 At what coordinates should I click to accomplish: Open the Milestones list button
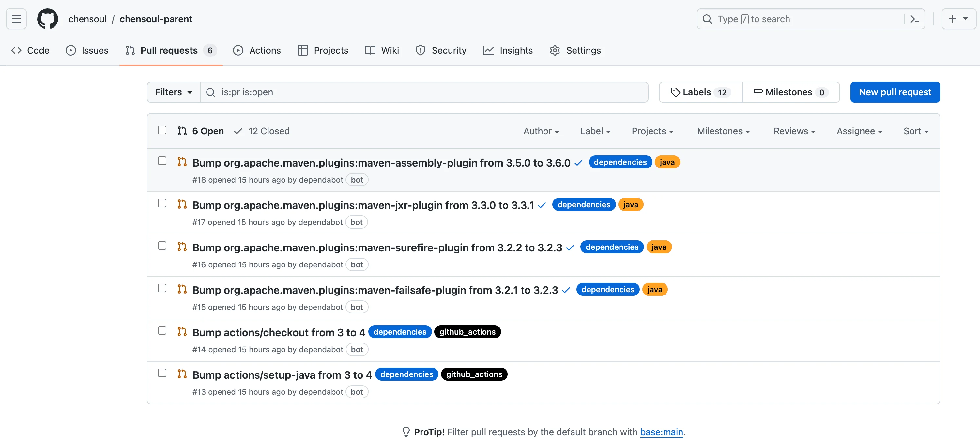[790, 92]
